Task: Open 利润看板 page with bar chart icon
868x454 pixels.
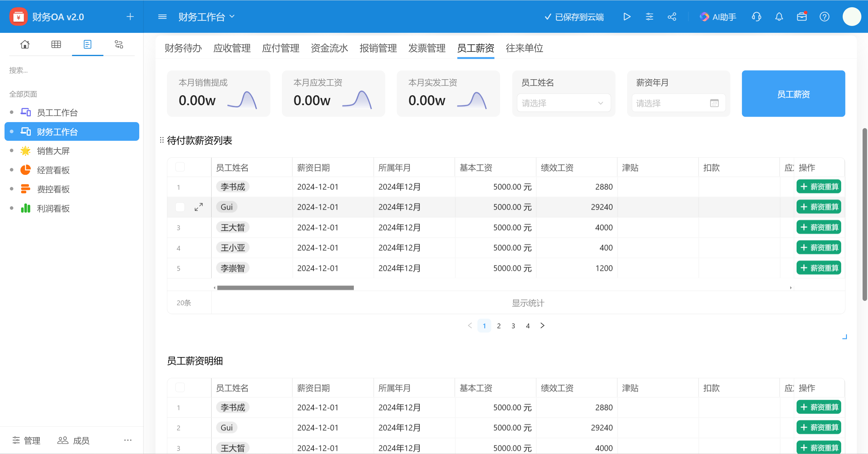Action: 72,208
